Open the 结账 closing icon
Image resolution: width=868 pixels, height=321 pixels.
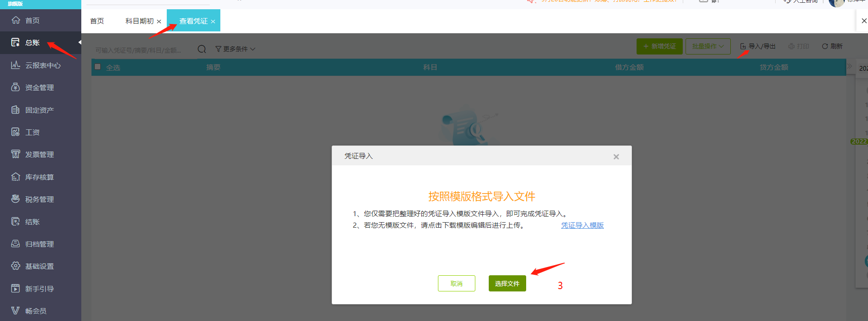pyautogui.click(x=16, y=222)
